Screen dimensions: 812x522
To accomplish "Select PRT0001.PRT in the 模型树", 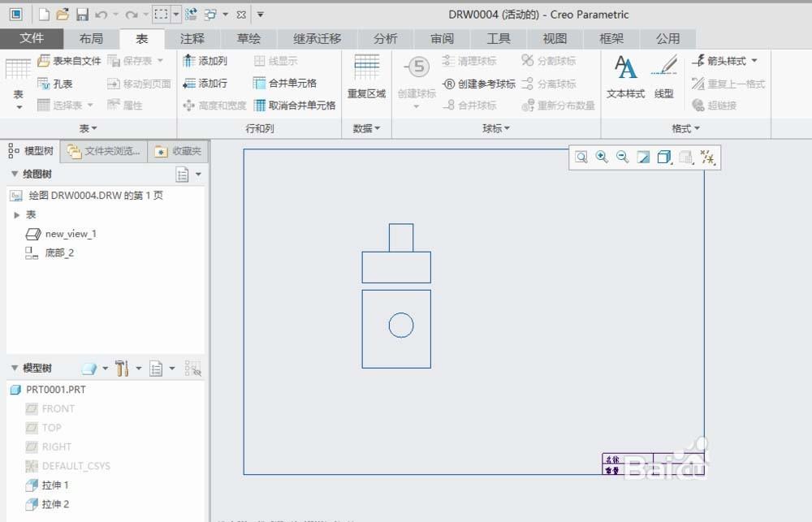I will point(54,389).
